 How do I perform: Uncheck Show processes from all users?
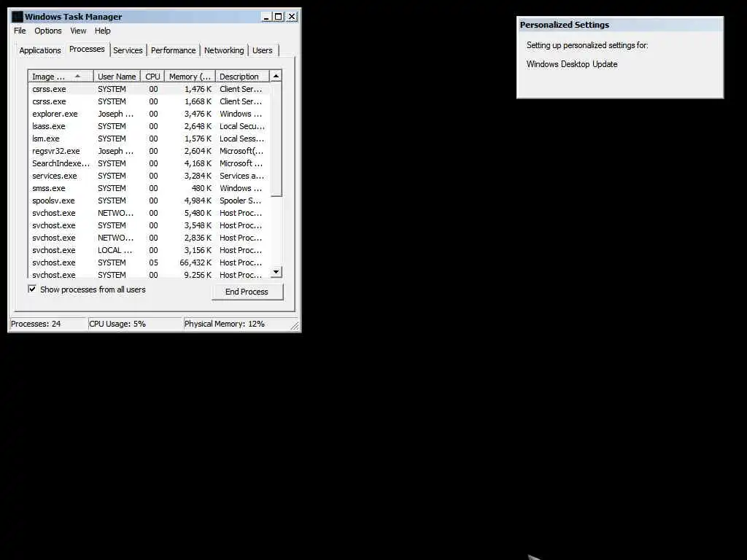(32, 289)
